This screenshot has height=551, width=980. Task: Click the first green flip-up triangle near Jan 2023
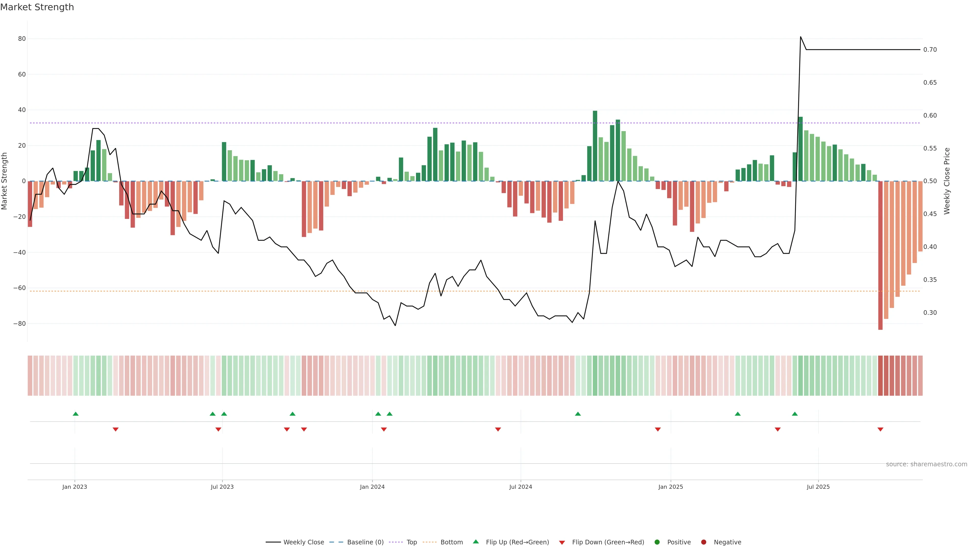(75, 414)
